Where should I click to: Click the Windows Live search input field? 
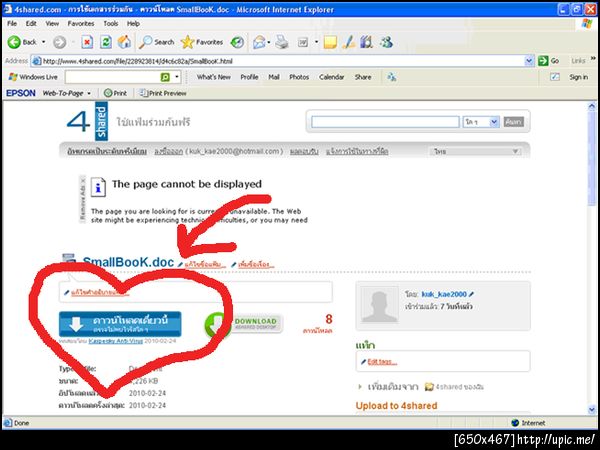tap(113, 77)
